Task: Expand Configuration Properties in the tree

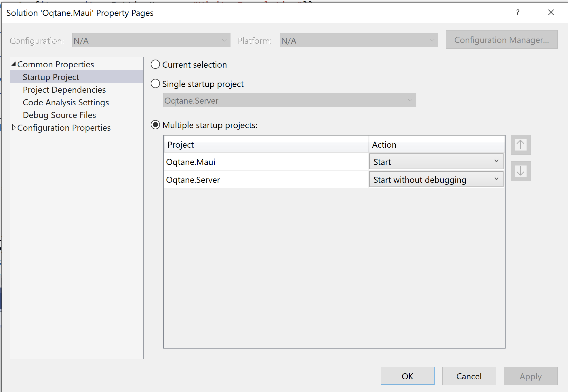Action: pyautogui.click(x=14, y=128)
